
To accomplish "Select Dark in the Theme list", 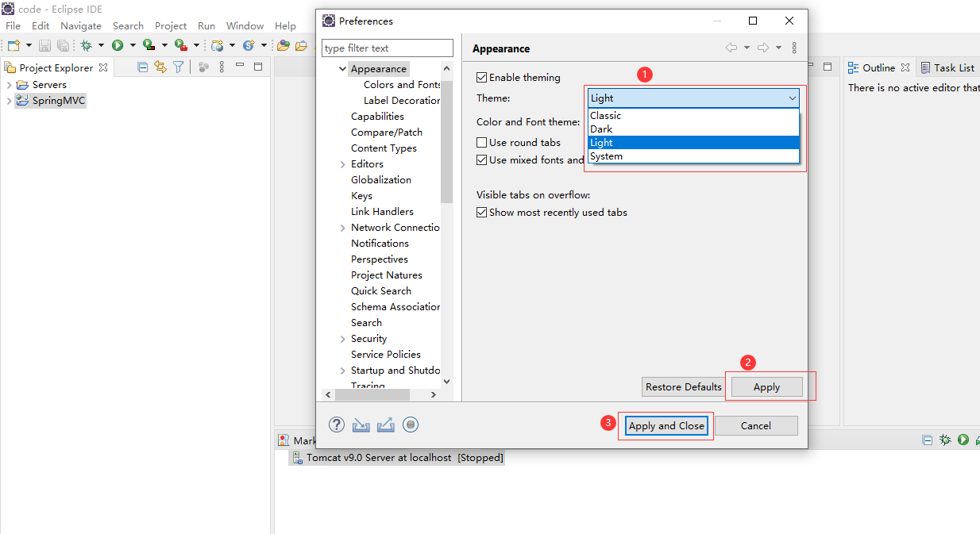I will [693, 129].
